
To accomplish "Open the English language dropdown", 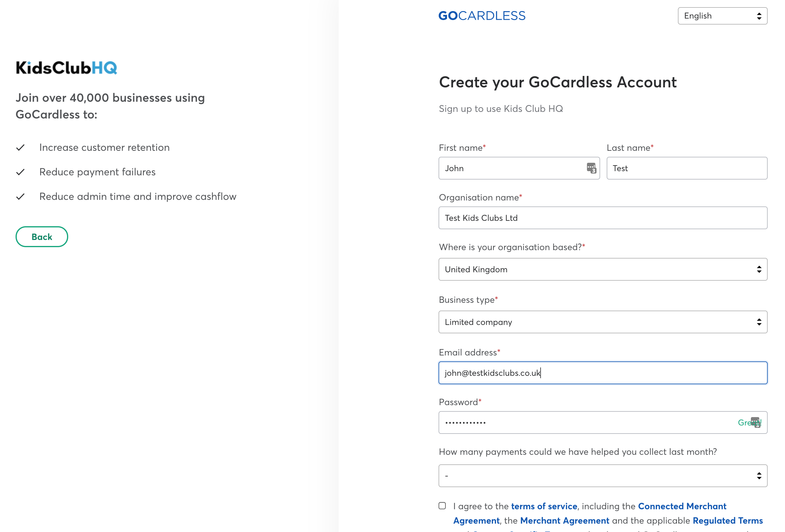I will (722, 16).
